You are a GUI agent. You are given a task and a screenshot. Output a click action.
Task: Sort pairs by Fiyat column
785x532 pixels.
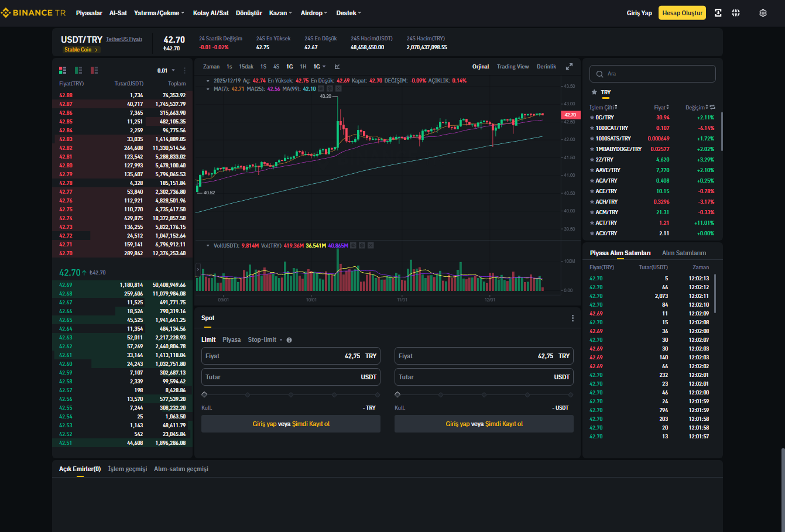[x=661, y=108]
